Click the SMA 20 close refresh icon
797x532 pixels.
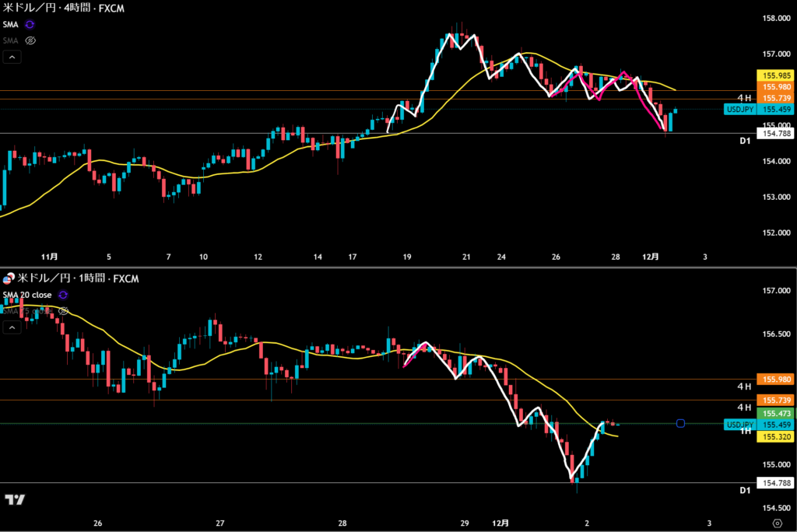coord(63,295)
